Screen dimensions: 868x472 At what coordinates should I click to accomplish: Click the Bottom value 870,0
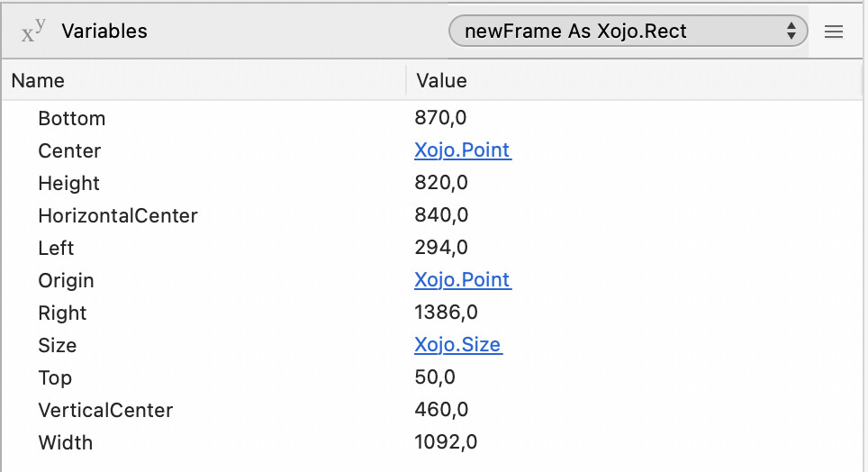click(441, 118)
